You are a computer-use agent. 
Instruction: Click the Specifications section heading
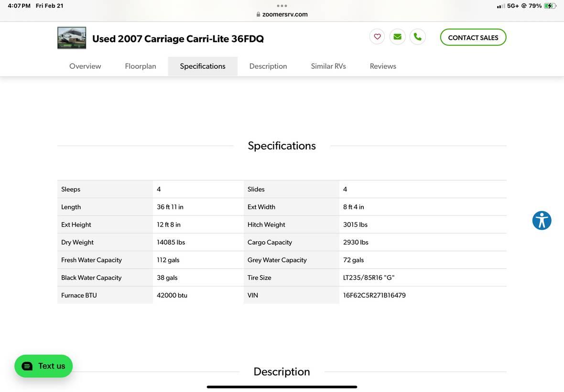pyautogui.click(x=282, y=146)
